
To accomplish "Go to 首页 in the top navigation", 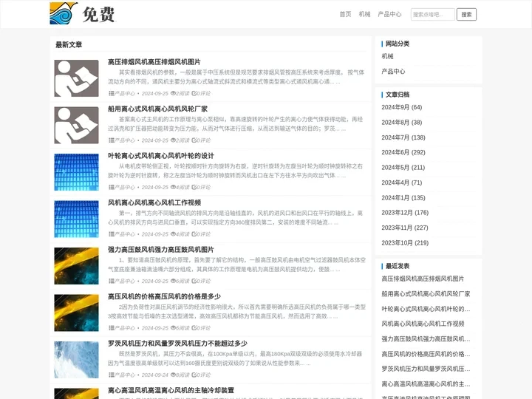I will point(345,14).
